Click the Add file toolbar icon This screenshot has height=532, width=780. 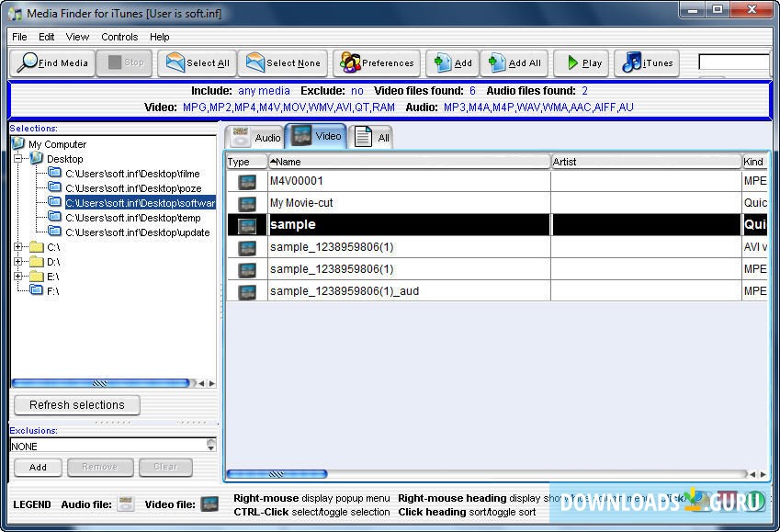click(x=451, y=62)
